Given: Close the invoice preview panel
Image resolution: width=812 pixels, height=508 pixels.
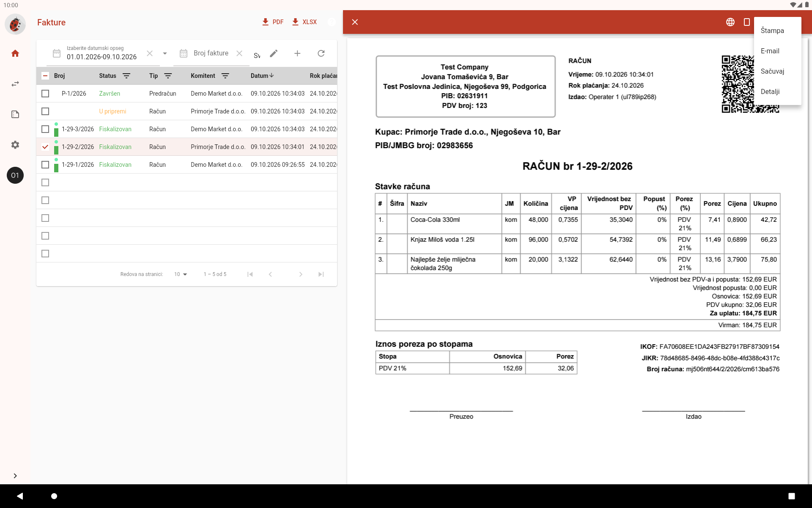Looking at the screenshot, I should point(355,22).
